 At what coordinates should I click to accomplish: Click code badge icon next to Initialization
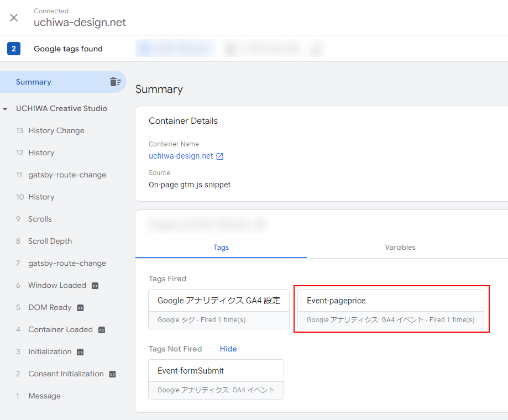pos(80,353)
